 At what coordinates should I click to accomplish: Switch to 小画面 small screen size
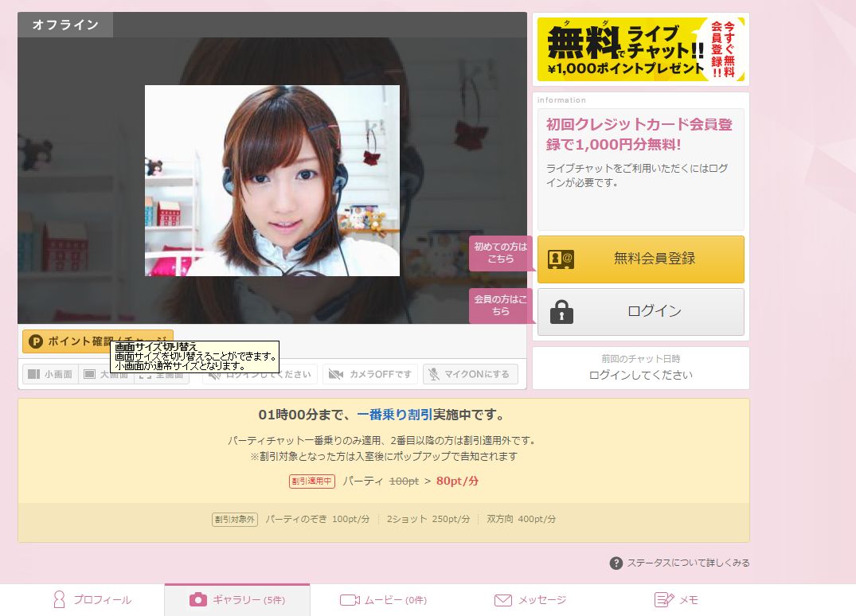pos(50,374)
